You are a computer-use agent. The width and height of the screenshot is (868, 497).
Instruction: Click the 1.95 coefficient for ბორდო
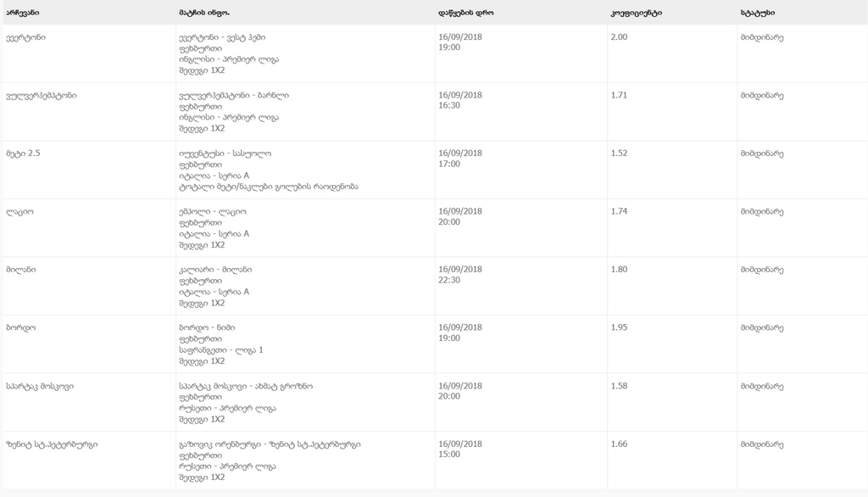[619, 328]
